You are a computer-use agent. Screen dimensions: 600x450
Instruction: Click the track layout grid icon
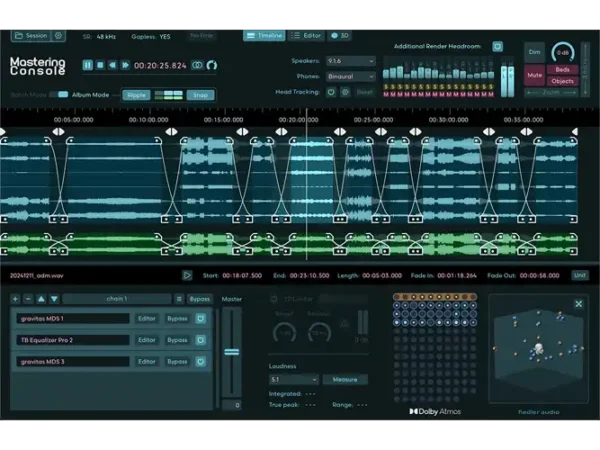[x=168, y=95]
